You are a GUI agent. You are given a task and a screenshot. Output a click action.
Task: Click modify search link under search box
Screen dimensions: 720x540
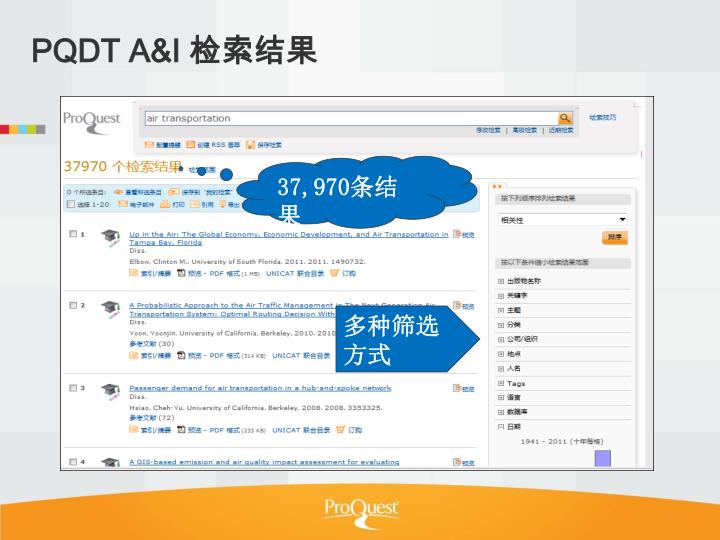tap(488, 130)
